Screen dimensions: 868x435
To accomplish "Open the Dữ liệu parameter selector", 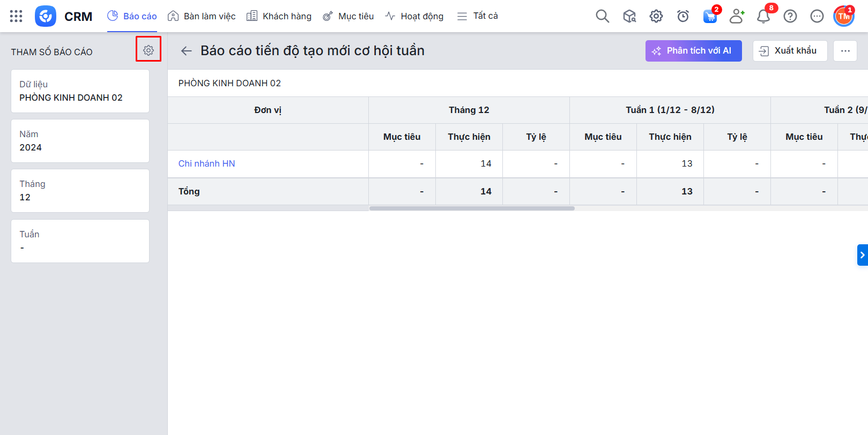I will tap(80, 91).
